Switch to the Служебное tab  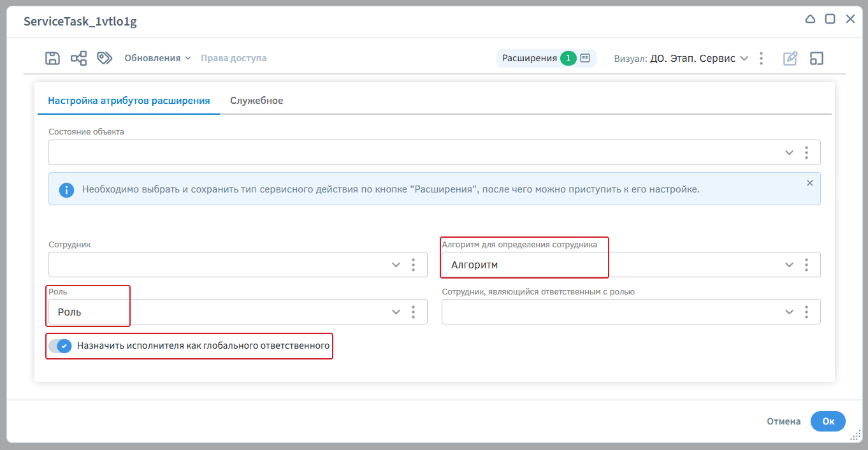(x=256, y=101)
